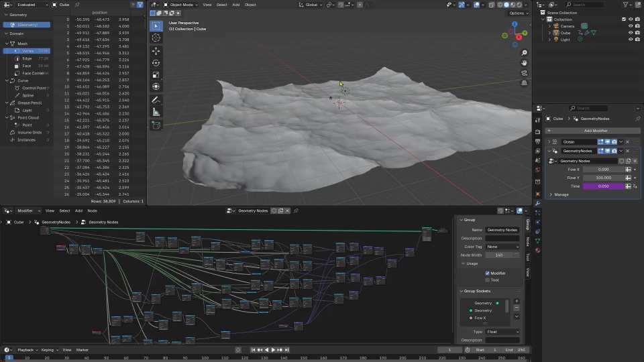The height and width of the screenshot is (362, 644).
Task: Open the Evaluated mode dropdown in spreadsheet
Action: click(32, 5)
